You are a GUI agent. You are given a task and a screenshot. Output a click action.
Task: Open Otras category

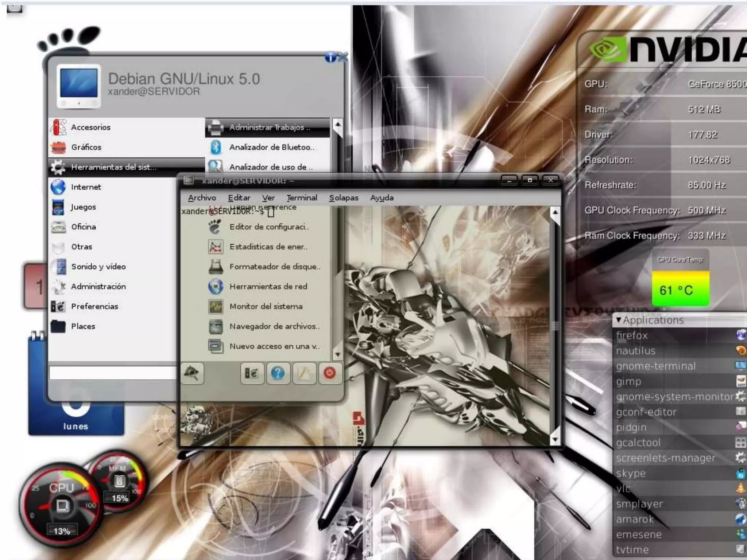point(113,247)
